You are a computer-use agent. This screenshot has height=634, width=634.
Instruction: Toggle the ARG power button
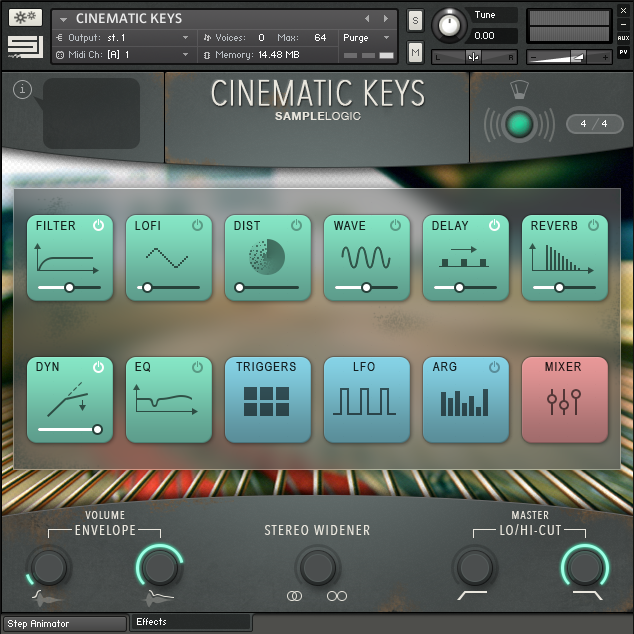494,367
